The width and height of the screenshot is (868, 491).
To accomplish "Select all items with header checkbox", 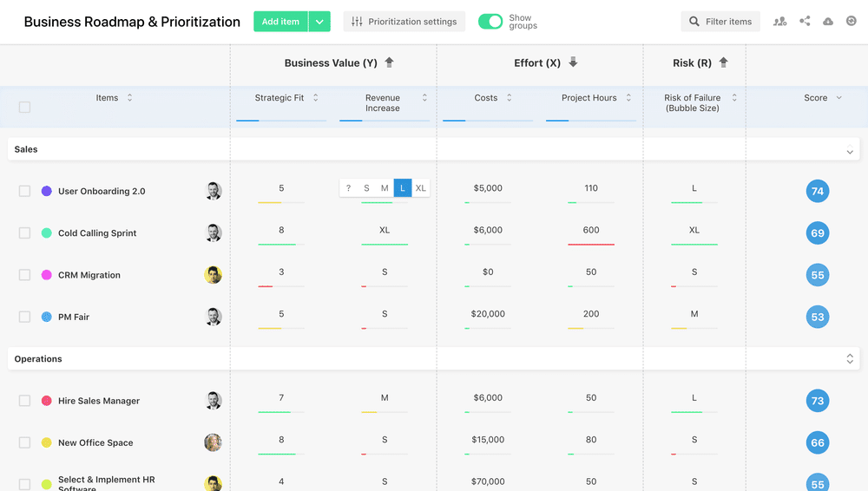I will click(x=24, y=108).
